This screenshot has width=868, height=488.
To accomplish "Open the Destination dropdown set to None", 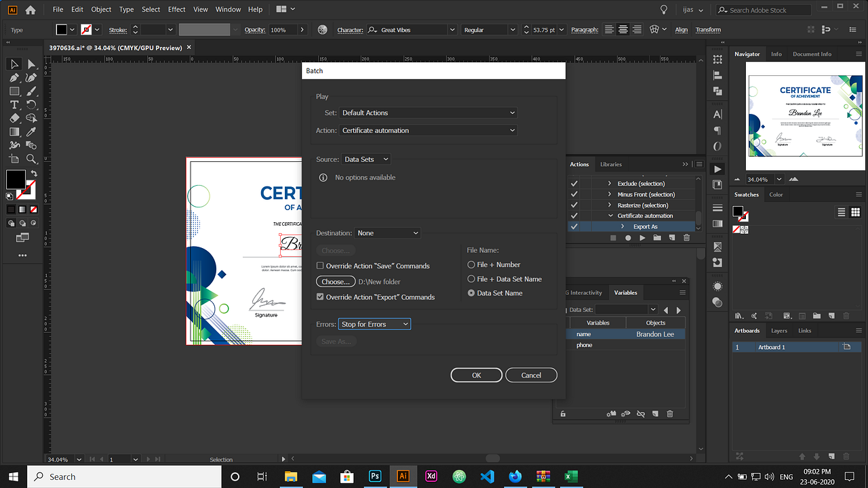I will (x=387, y=232).
